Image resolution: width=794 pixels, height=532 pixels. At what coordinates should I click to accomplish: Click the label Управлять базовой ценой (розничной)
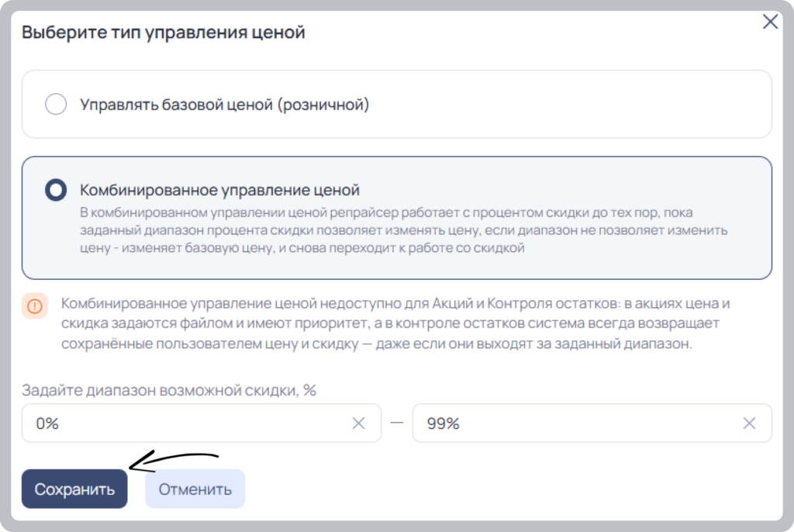coord(224,105)
